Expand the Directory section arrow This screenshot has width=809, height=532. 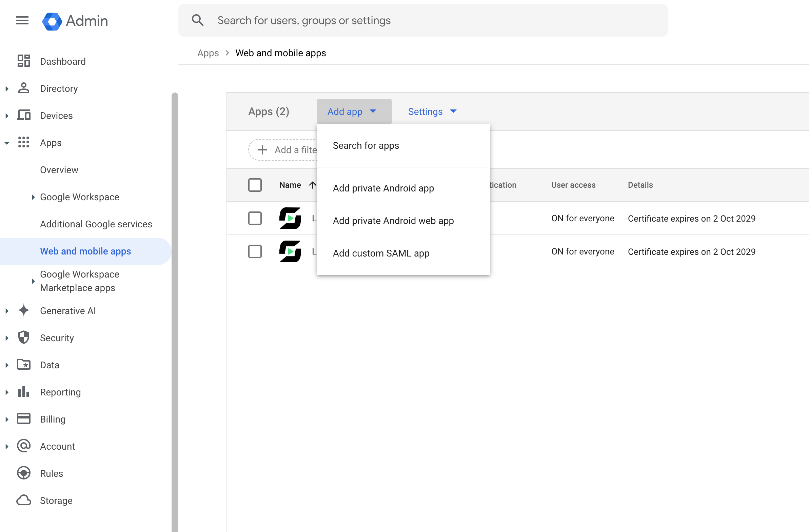(x=7, y=88)
